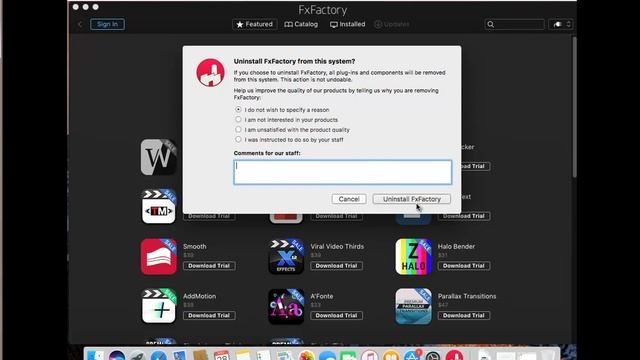Open Photos from the Dock
The image size is (640, 360).
click(306, 355)
